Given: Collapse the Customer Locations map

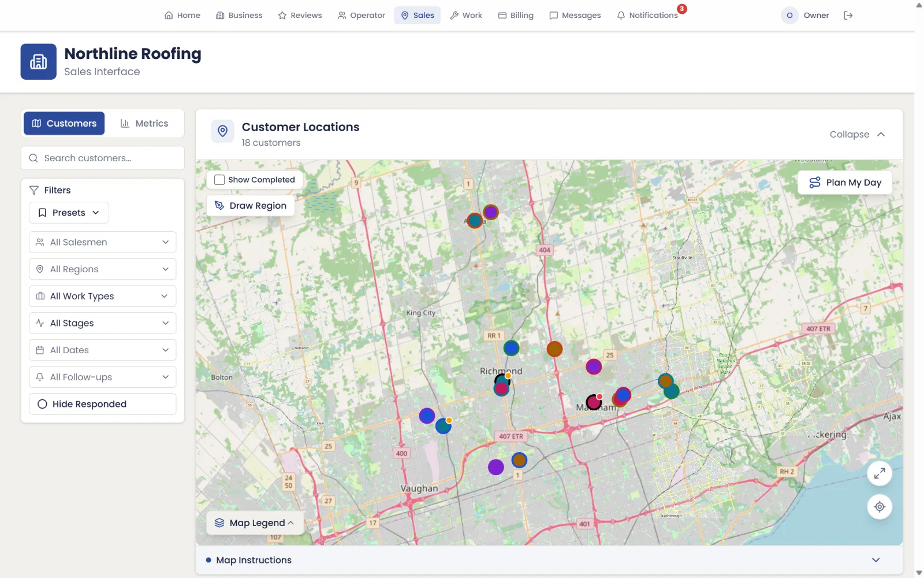Looking at the screenshot, I should pyautogui.click(x=857, y=134).
